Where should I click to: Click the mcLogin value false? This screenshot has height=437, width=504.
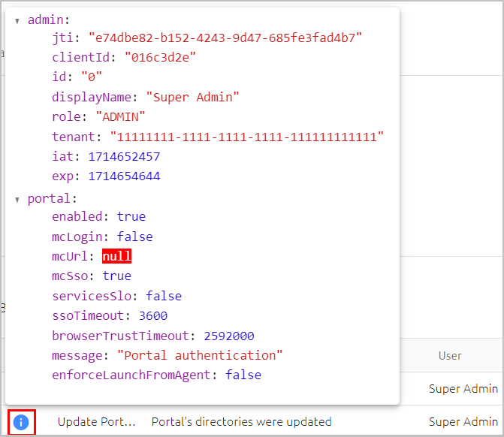(x=134, y=237)
